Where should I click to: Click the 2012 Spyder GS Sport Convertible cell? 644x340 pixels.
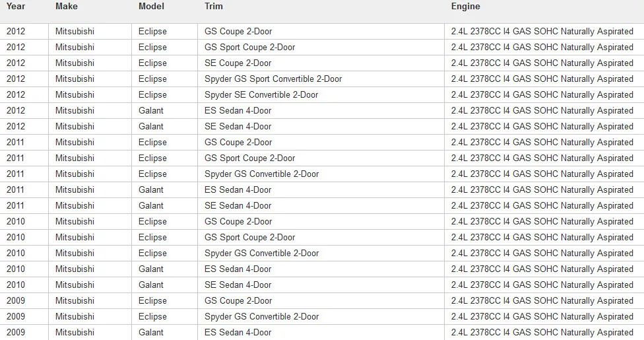[x=321, y=79]
